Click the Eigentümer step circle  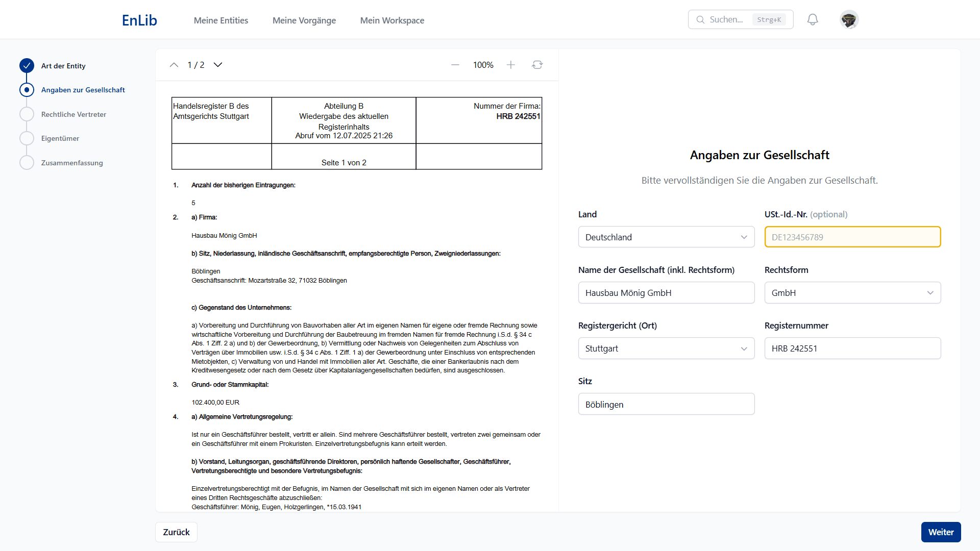27,138
